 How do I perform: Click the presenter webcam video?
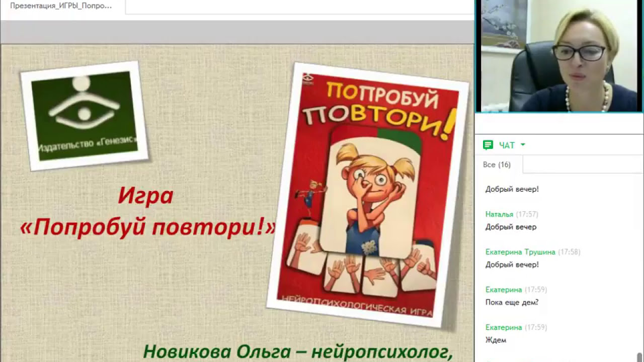559,56
